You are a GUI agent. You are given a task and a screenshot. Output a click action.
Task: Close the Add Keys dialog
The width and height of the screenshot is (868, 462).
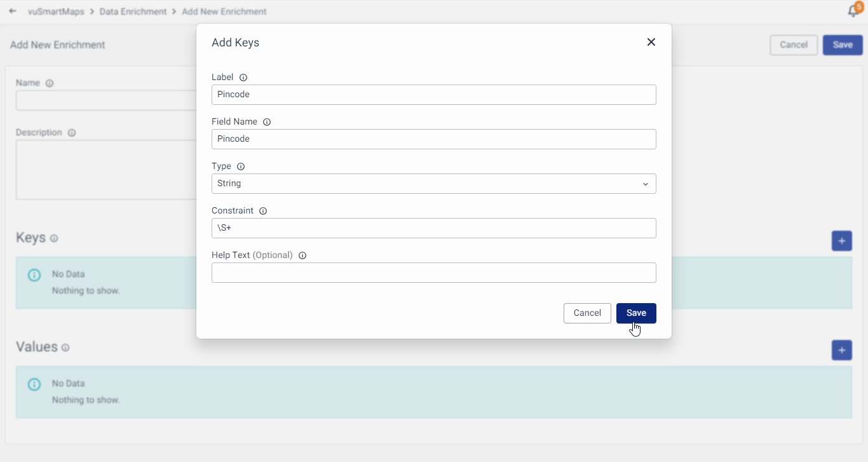point(651,42)
